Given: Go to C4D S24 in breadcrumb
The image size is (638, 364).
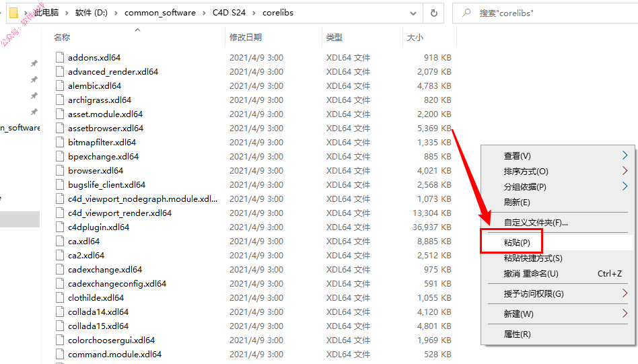Looking at the screenshot, I should pyautogui.click(x=229, y=13).
